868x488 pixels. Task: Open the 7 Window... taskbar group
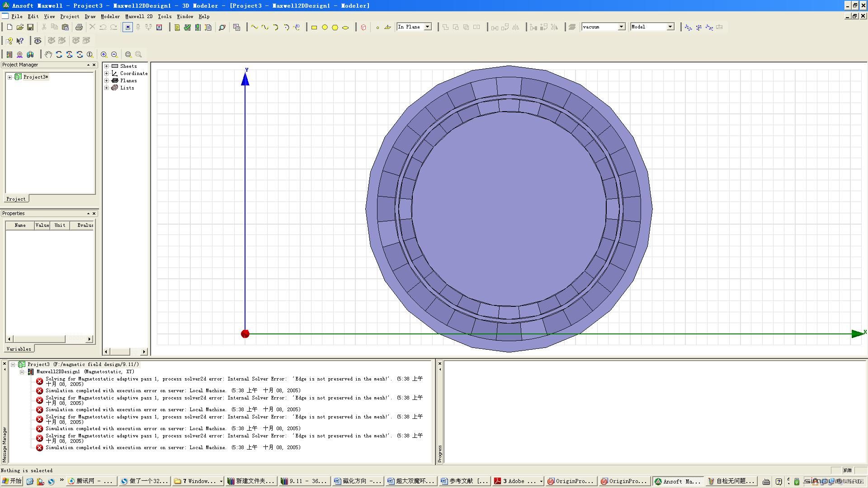pyautogui.click(x=198, y=481)
